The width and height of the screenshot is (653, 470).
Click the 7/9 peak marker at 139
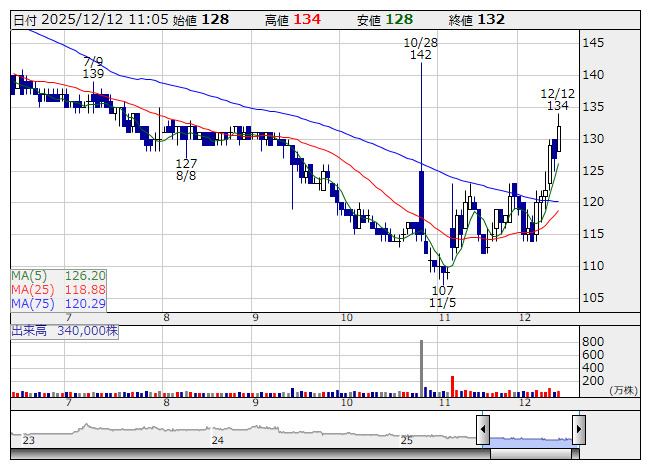93,68
